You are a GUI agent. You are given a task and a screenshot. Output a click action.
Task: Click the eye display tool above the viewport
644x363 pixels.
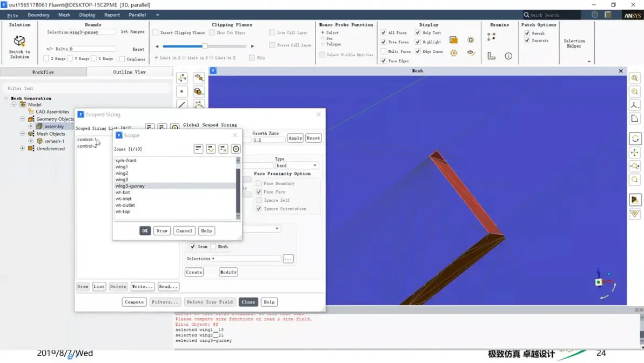[x=199, y=78]
